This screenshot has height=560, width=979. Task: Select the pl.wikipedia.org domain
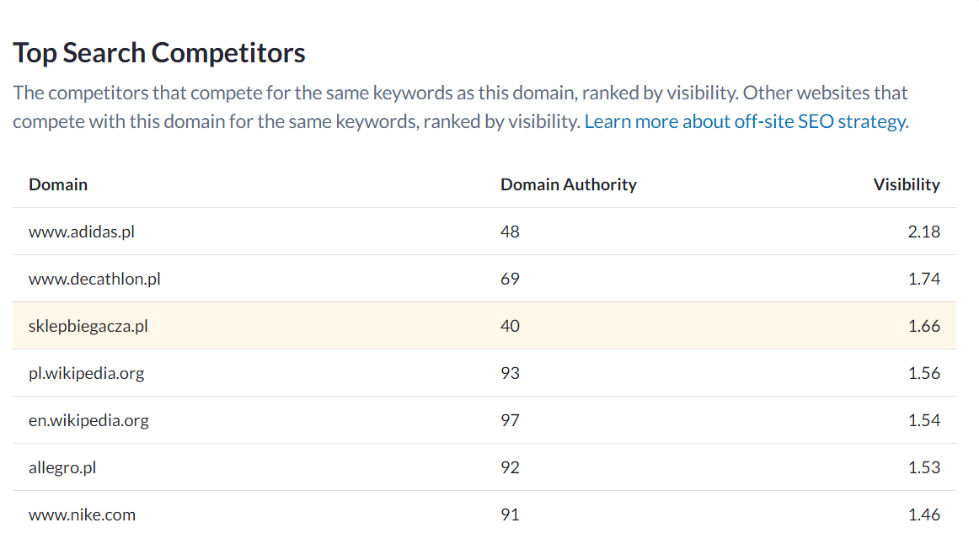pos(86,373)
